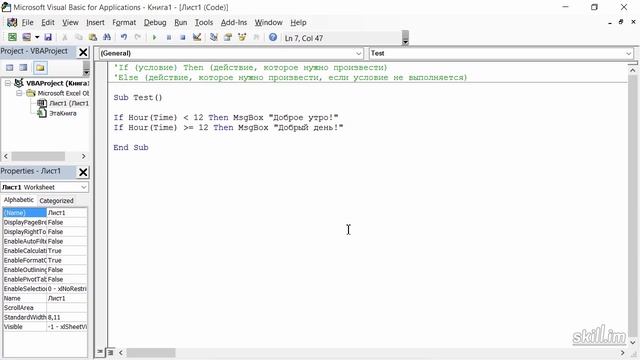The height and width of the screenshot is (360, 640).
Task: Open the View menu
Action: point(70,22)
